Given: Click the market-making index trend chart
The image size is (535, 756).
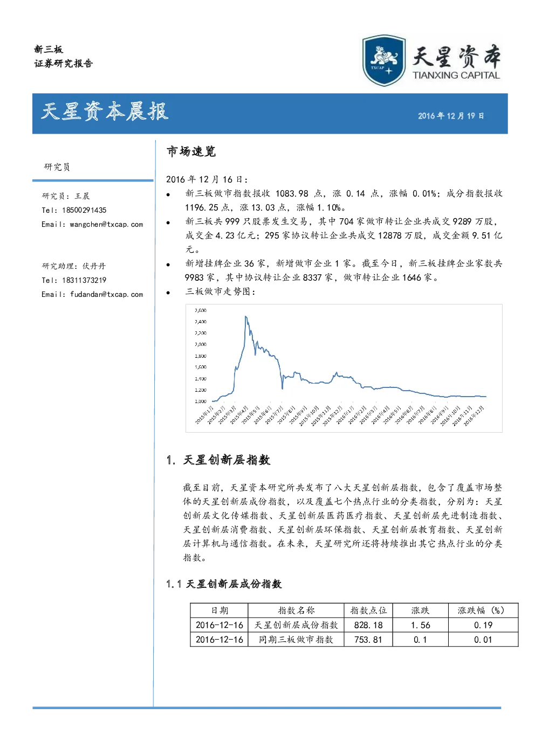Looking at the screenshot, I should [344, 368].
